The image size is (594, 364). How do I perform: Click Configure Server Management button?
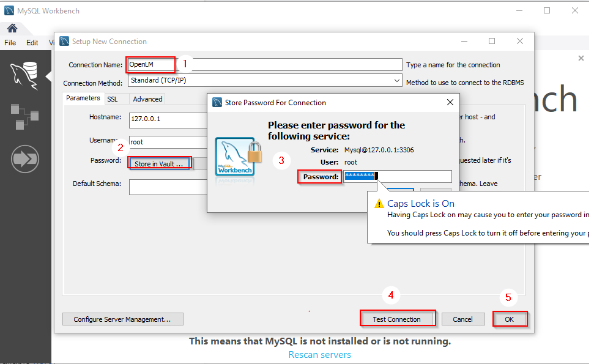pyautogui.click(x=122, y=319)
